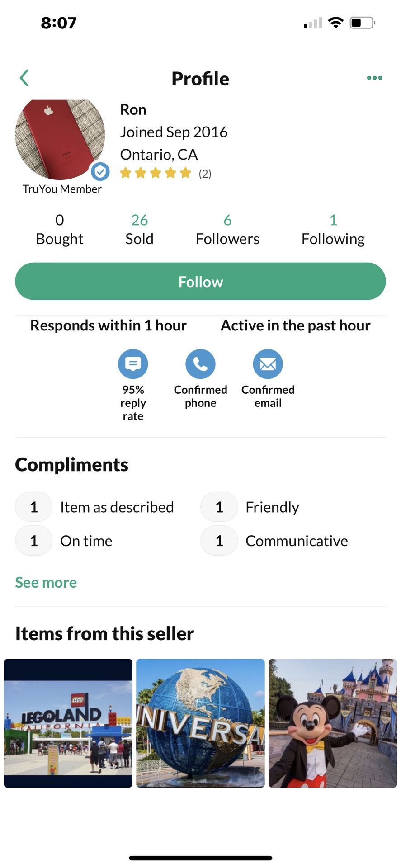Tap the back arrow icon
The image size is (401, 868).
coord(24,78)
